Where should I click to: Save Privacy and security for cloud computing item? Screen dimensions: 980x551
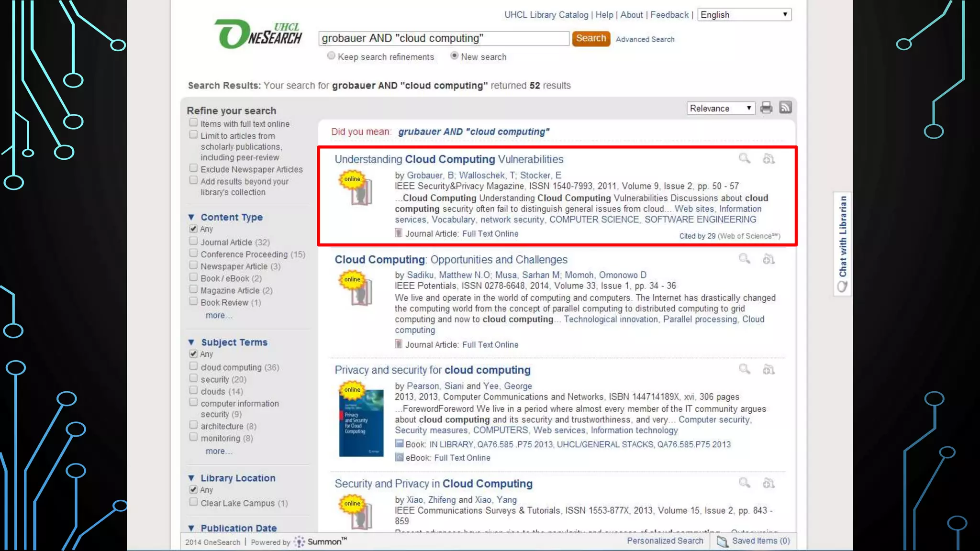coord(768,369)
